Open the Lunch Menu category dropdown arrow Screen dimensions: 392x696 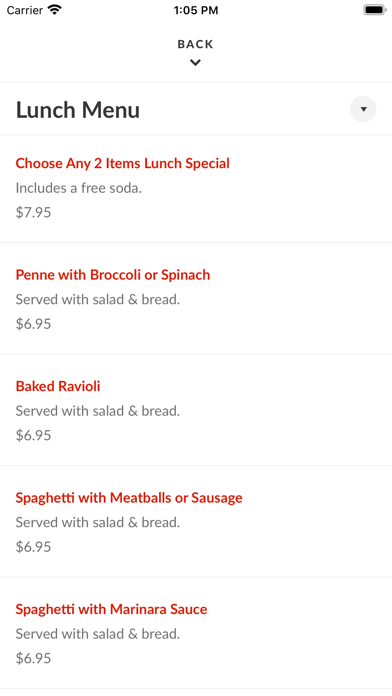(363, 109)
